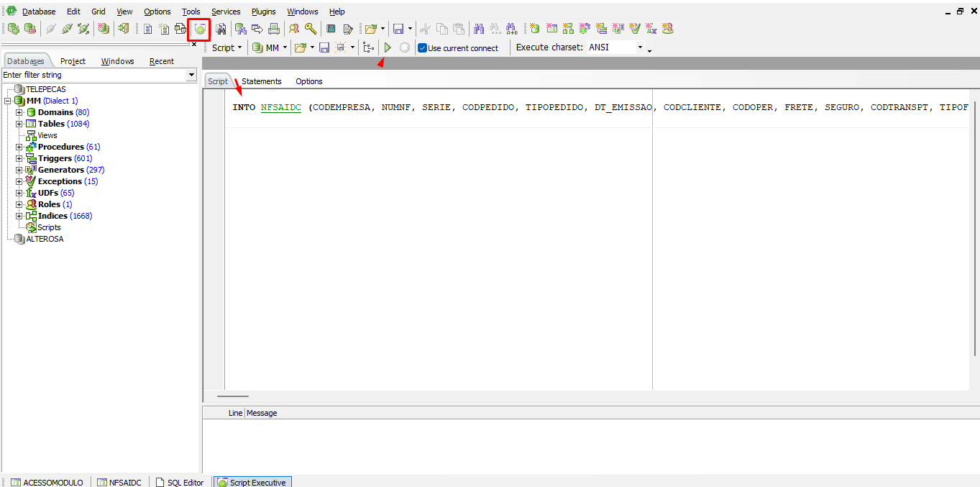Open the MM database selector dropdown
This screenshot has height=487, width=980.
point(270,47)
